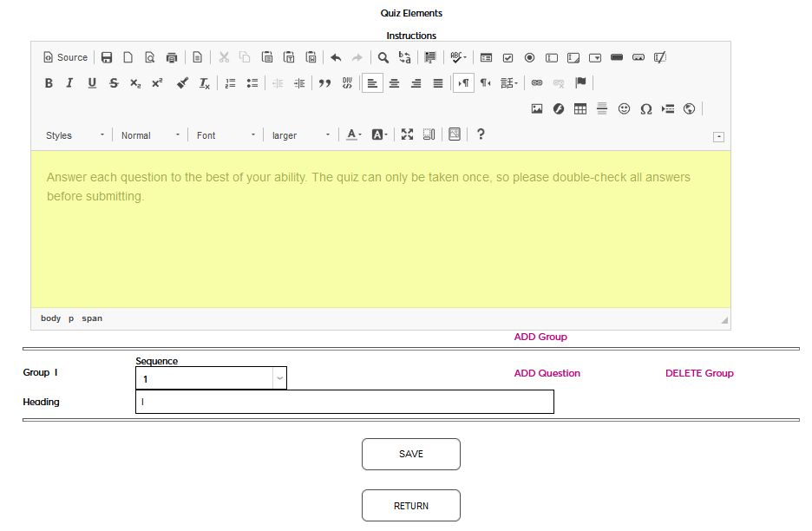Open the Font dropdown

226,135
